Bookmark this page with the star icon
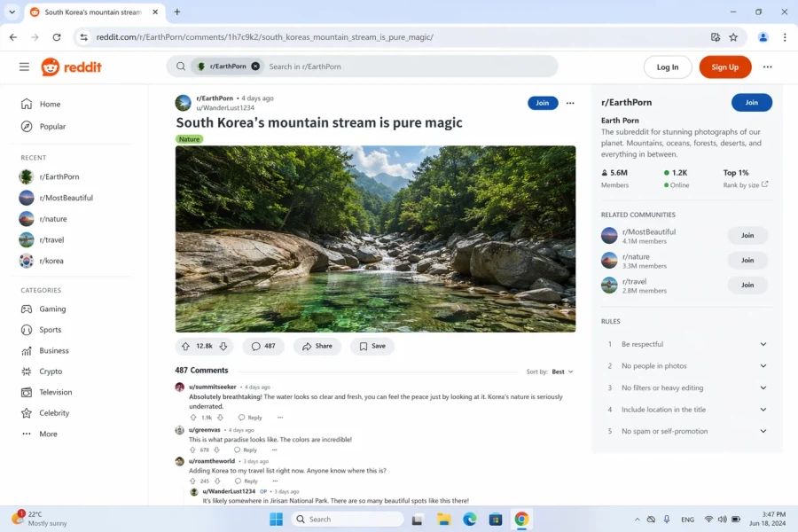The height and width of the screenshot is (532, 798). pyautogui.click(x=733, y=37)
